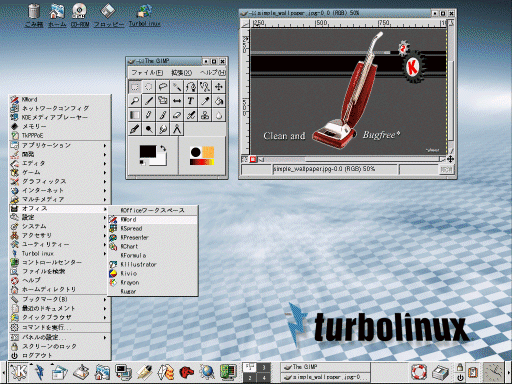The height and width of the screenshot is (384, 512).
Task: Expand the システム submenu
Action: coord(60,226)
